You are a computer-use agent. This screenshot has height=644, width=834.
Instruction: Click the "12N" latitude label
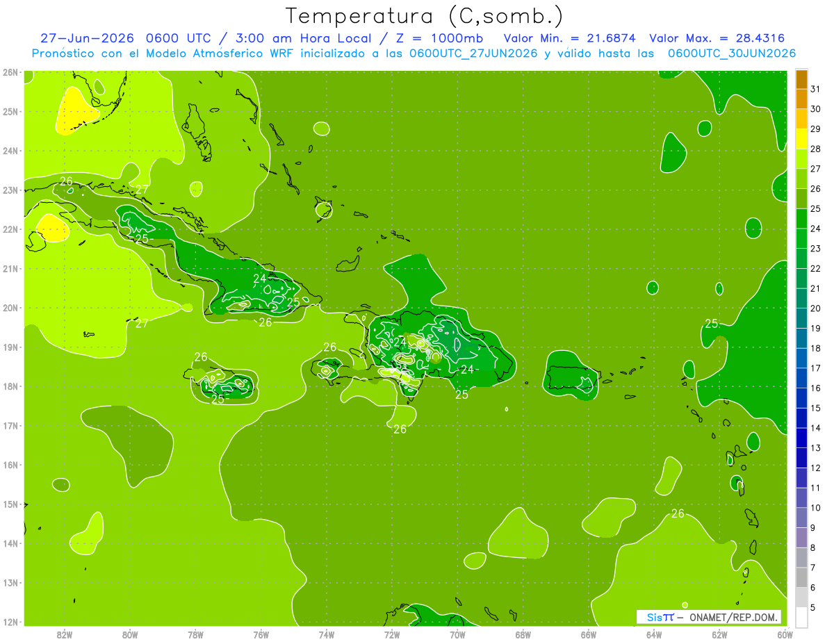pyautogui.click(x=10, y=622)
